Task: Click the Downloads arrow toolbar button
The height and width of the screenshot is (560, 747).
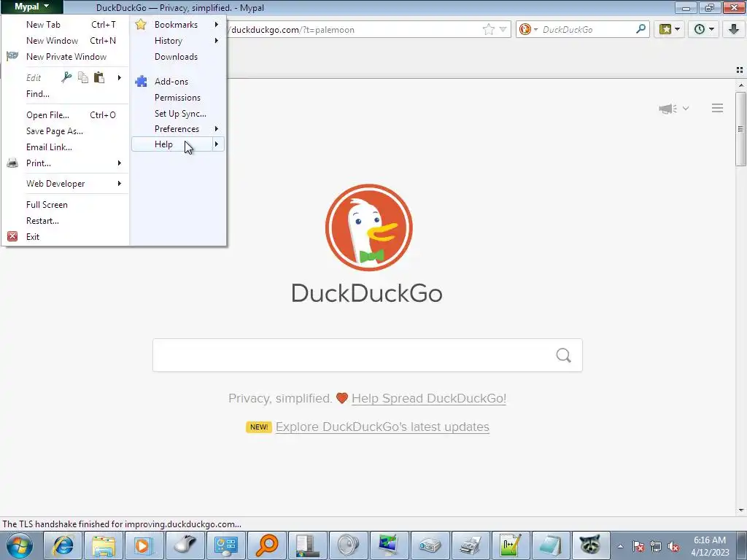Action: click(734, 29)
